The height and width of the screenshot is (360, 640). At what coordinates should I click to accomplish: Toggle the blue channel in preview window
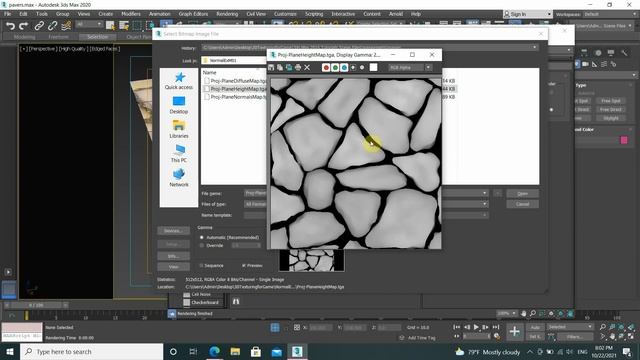pos(344,67)
